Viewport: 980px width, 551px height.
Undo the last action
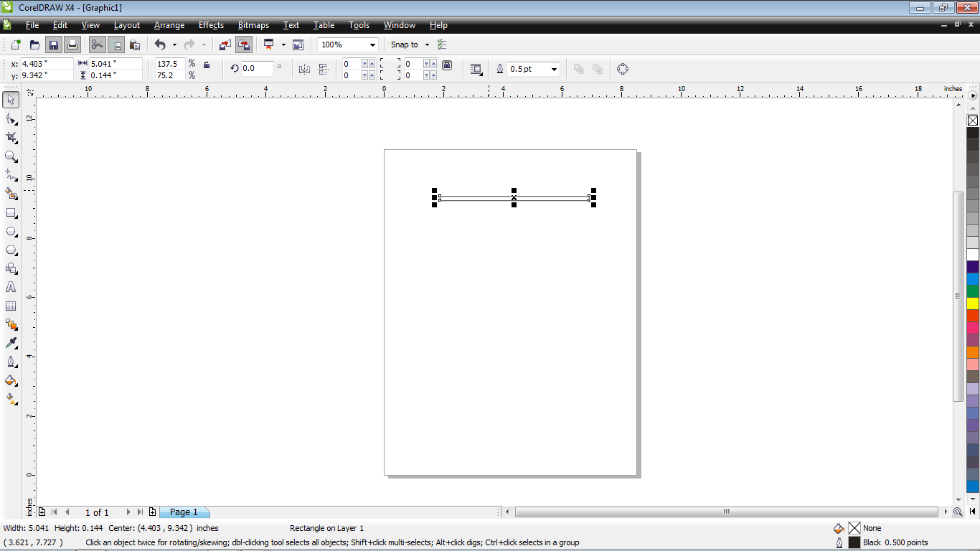tap(160, 44)
